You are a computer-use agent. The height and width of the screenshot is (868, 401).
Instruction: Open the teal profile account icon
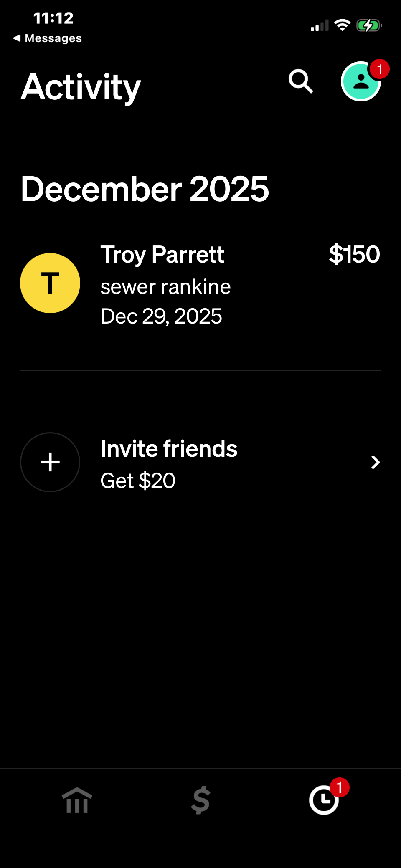coord(360,82)
